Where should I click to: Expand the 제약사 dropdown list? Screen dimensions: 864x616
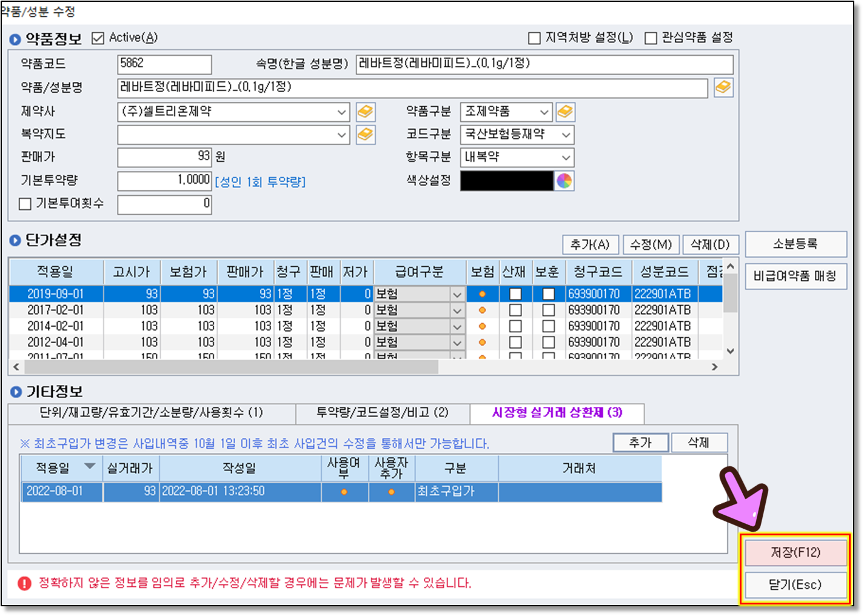[342, 112]
